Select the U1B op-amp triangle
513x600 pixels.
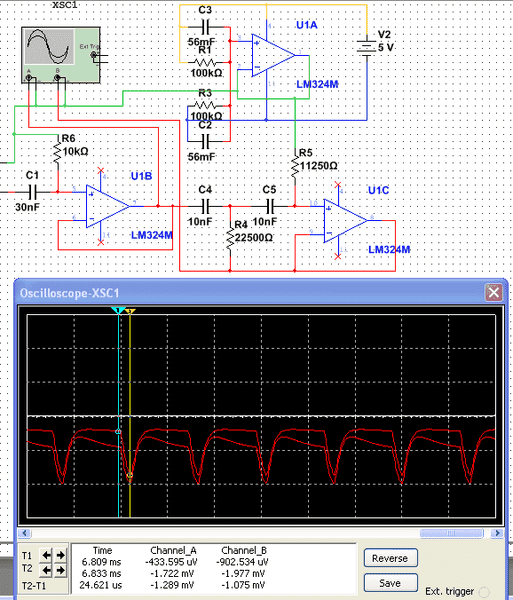tap(107, 206)
